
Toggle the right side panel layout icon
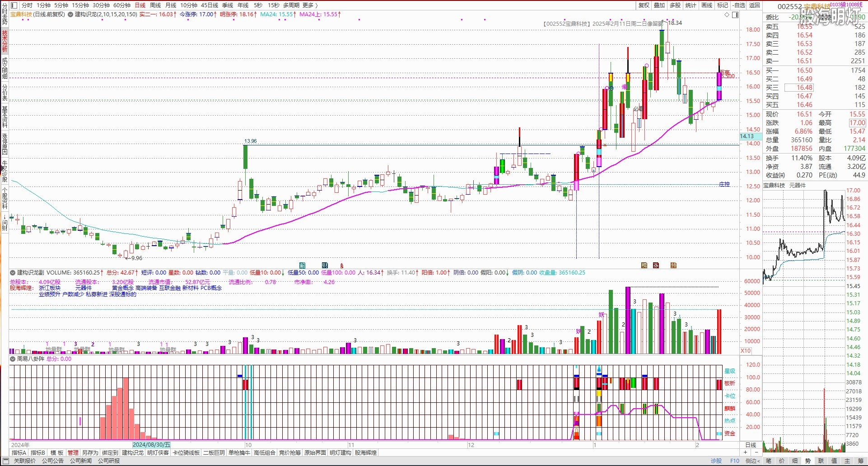pos(735,15)
